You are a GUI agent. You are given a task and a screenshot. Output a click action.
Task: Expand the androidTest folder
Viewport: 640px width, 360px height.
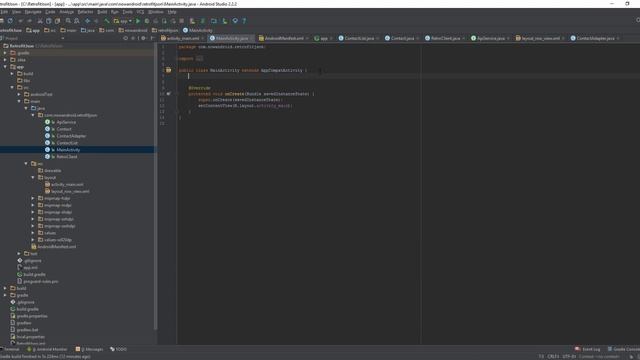click(x=19, y=94)
